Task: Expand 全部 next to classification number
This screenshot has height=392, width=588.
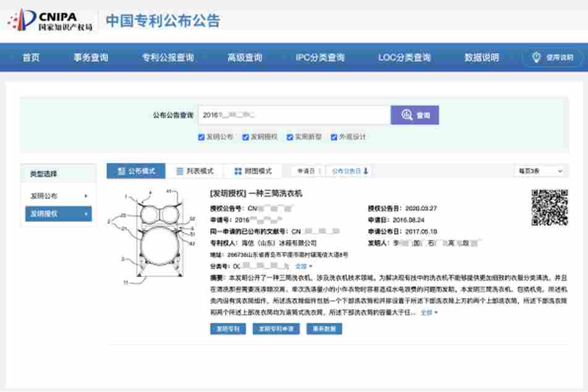Action: [x=303, y=266]
